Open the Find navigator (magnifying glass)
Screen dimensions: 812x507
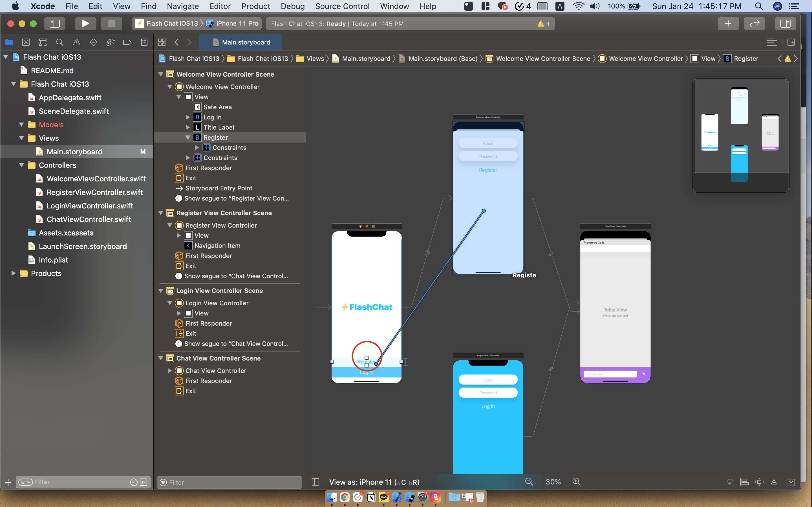tap(60, 42)
